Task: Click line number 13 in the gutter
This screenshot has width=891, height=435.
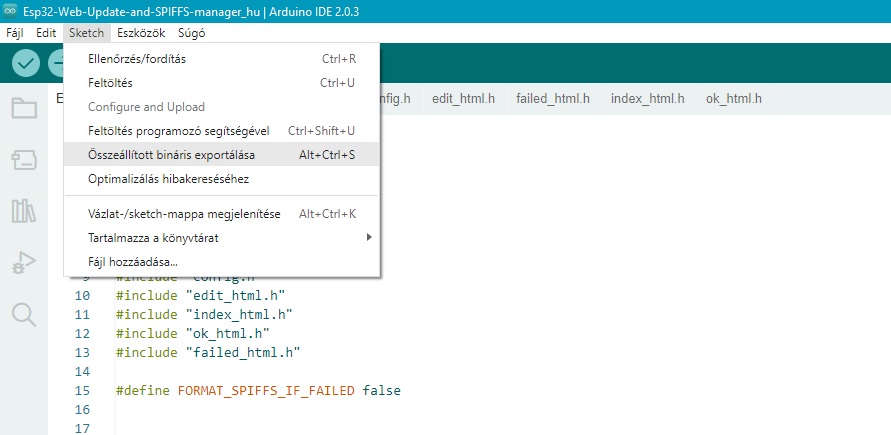Action: tap(82, 353)
